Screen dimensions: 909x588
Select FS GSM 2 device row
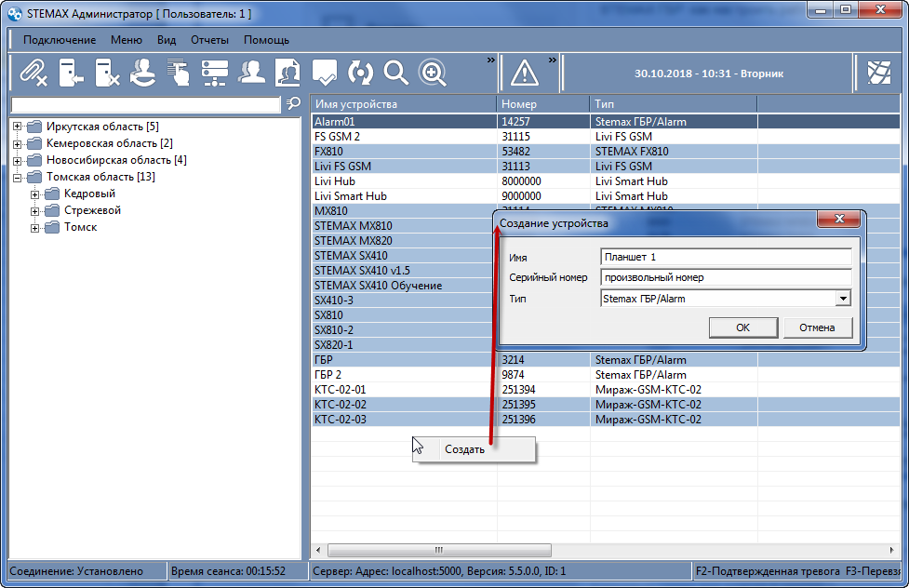point(606,137)
